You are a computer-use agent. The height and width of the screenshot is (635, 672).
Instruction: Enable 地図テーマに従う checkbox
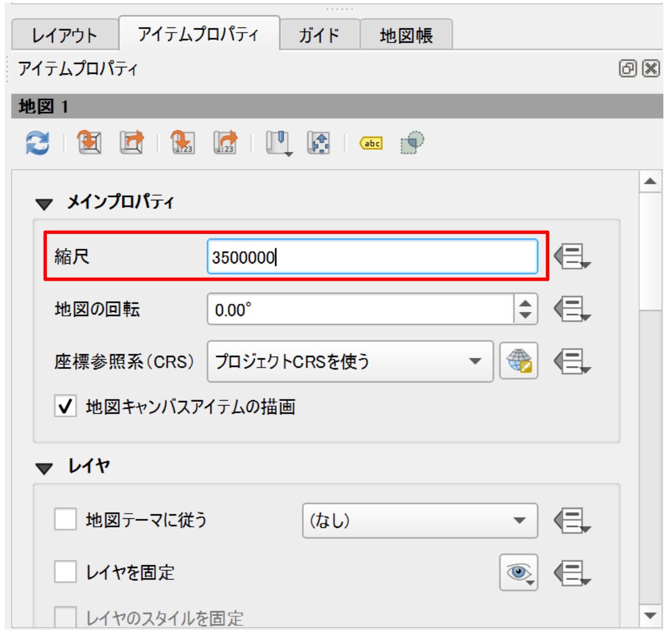(x=65, y=519)
